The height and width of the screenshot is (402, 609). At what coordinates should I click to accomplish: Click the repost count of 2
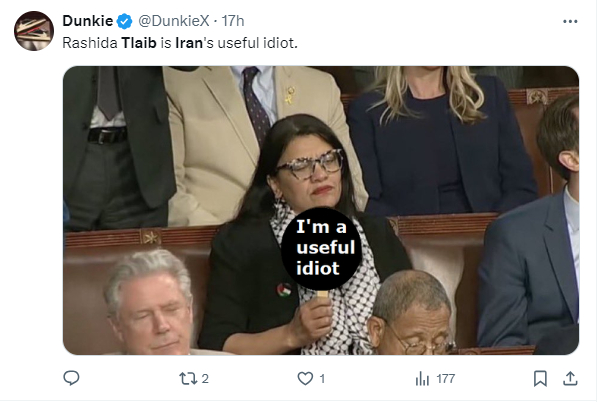click(x=205, y=379)
